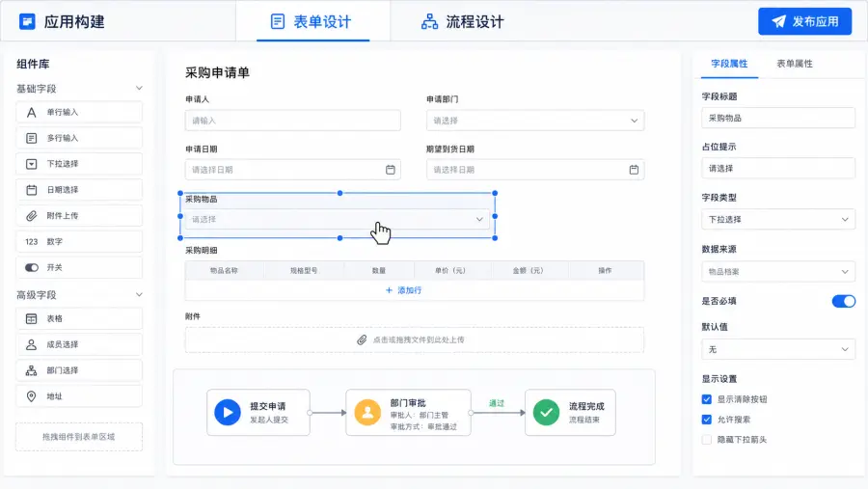Screen dimensions: 868x489
Task: Click the attachment upload drop area
Action: click(415, 340)
